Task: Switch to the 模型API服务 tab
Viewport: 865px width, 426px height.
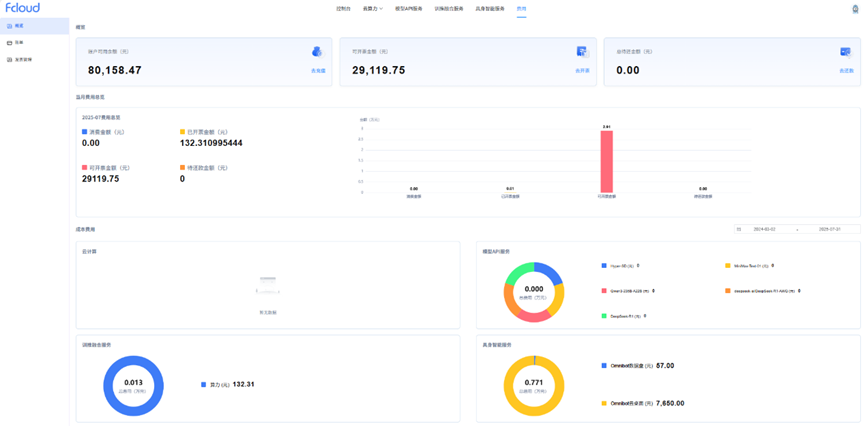Action: pyautogui.click(x=408, y=8)
